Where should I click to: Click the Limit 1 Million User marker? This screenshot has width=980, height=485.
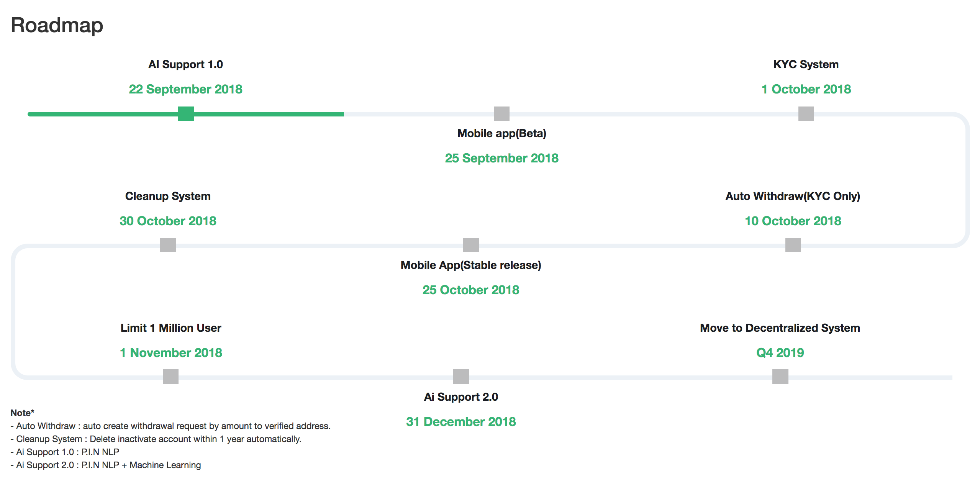tap(171, 377)
